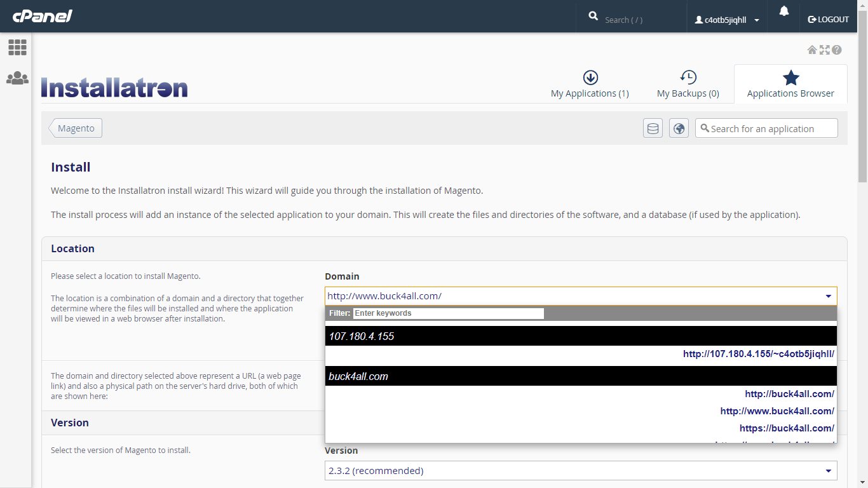868x488 pixels.
Task: Click the Installatron logo
Action: [114, 88]
